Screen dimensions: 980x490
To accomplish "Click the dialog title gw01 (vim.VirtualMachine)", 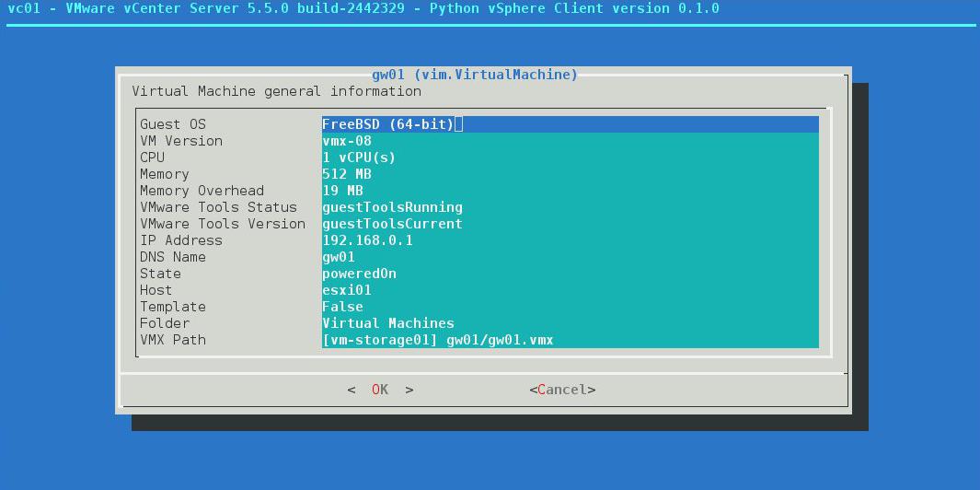I will coord(475,76).
